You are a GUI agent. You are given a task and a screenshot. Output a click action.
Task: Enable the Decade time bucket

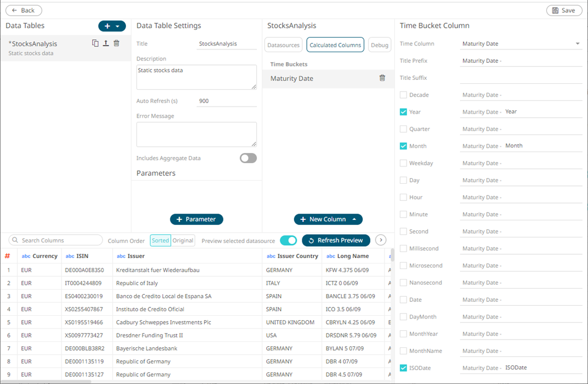pos(403,95)
